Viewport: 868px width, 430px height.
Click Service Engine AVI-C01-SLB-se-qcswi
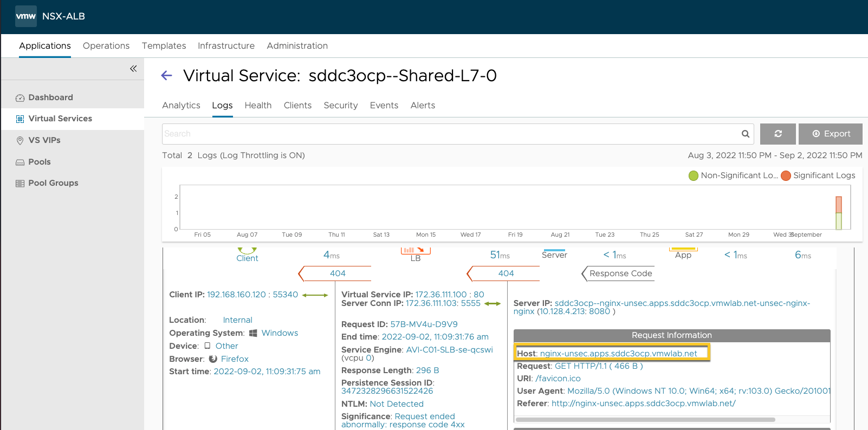449,350
